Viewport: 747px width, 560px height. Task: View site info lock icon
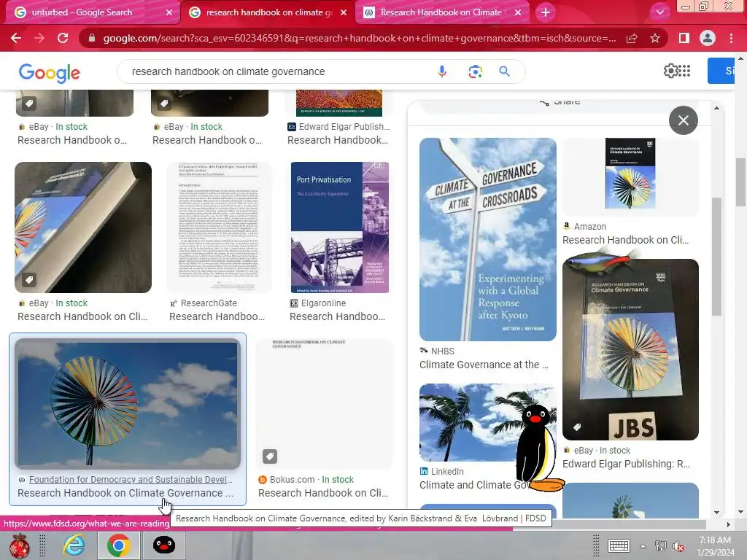pyautogui.click(x=91, y=38)
